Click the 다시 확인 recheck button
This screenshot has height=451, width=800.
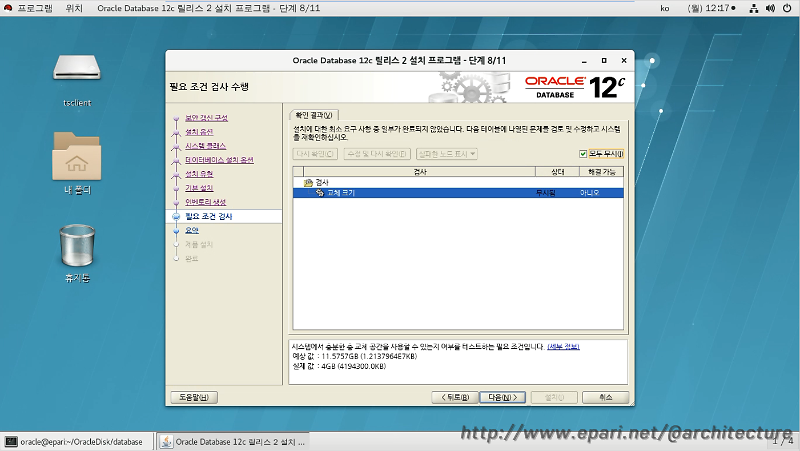coord(315,154)
